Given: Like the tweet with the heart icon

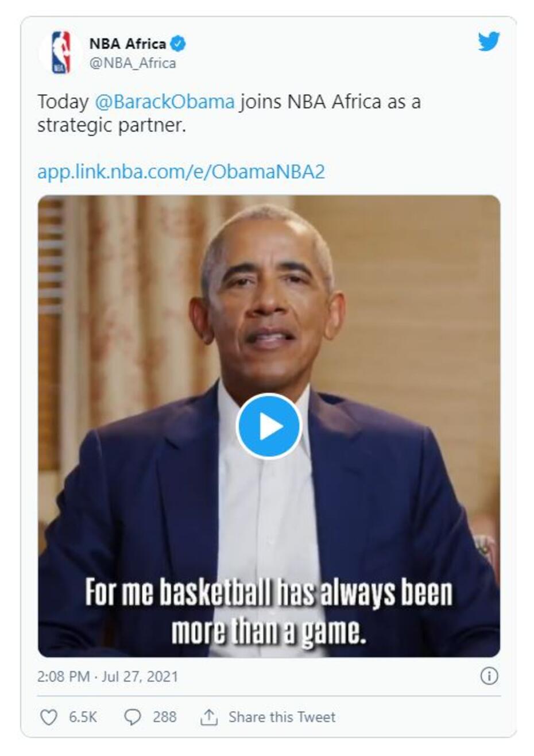Looking at the screenshot, I should pos(49,717).
